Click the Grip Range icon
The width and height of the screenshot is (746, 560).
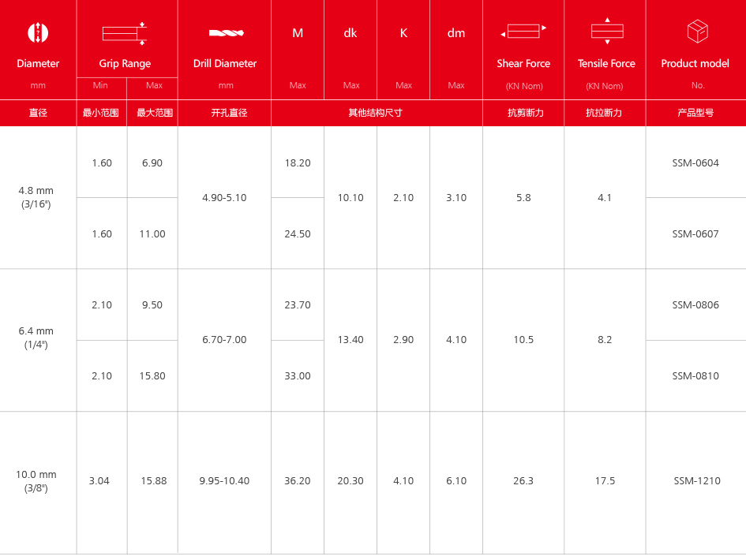tap(125, 33)
